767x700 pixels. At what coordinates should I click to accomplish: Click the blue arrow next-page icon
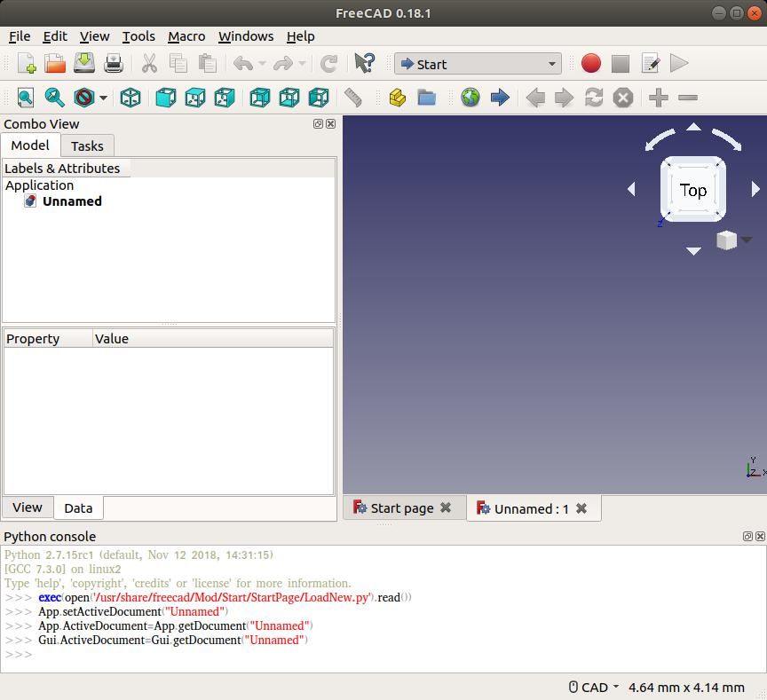tap(500, 98)
